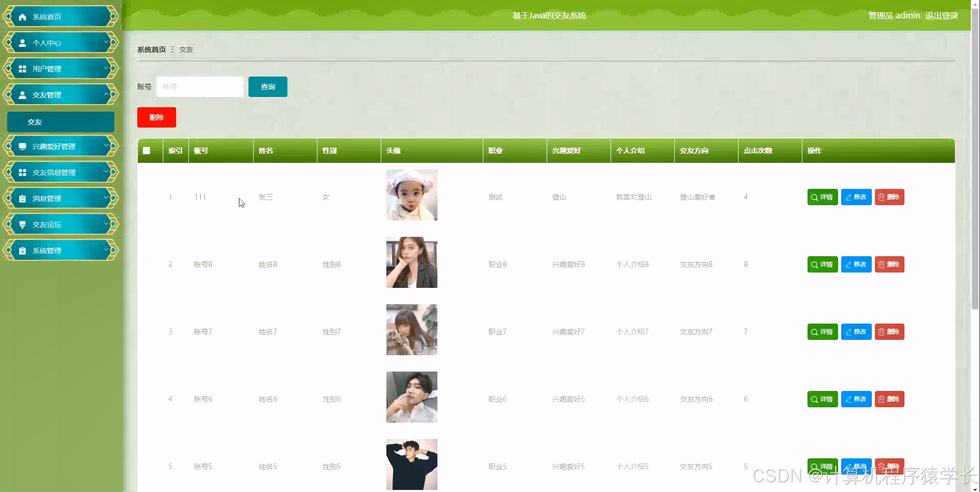The height and width of the screenshot is (492, 980).
Task: Click the 我喜欢登山 cell
Action: pos(633,197)
